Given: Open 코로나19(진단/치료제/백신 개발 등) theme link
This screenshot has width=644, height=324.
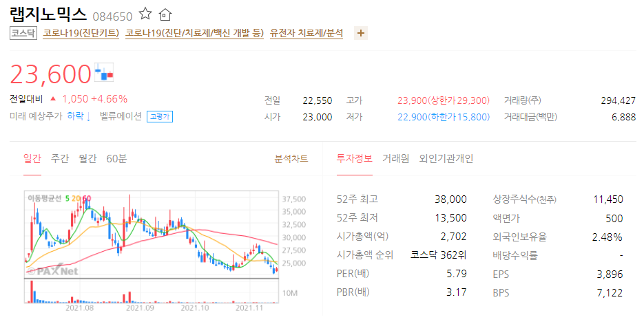Looking at the screenshot, I should click(x=195, y=33).
